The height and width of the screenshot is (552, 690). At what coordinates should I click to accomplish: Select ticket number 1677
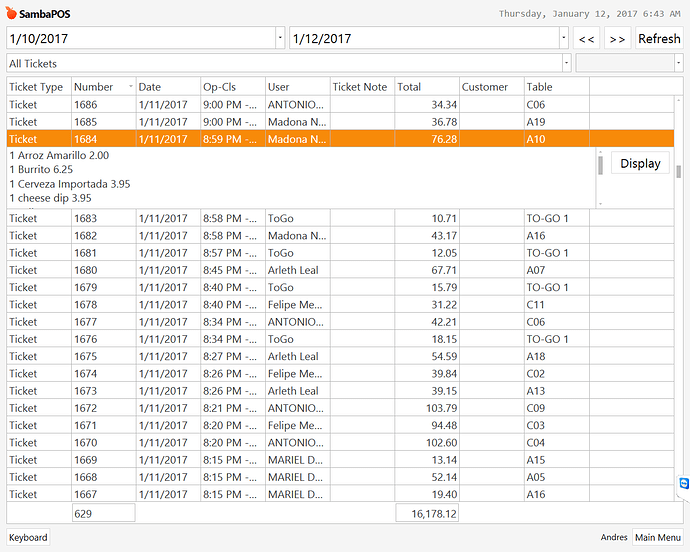click(x=85, y=322)
